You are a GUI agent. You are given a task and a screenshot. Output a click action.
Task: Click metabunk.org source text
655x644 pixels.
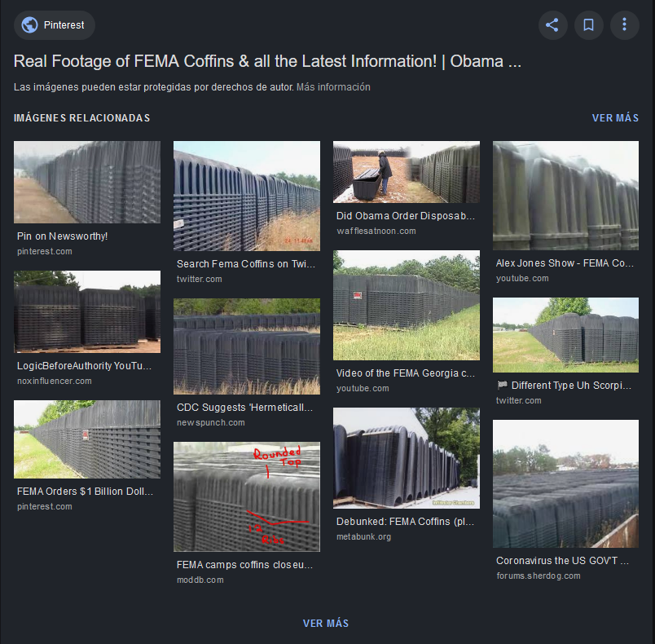[x=364, y=536]
